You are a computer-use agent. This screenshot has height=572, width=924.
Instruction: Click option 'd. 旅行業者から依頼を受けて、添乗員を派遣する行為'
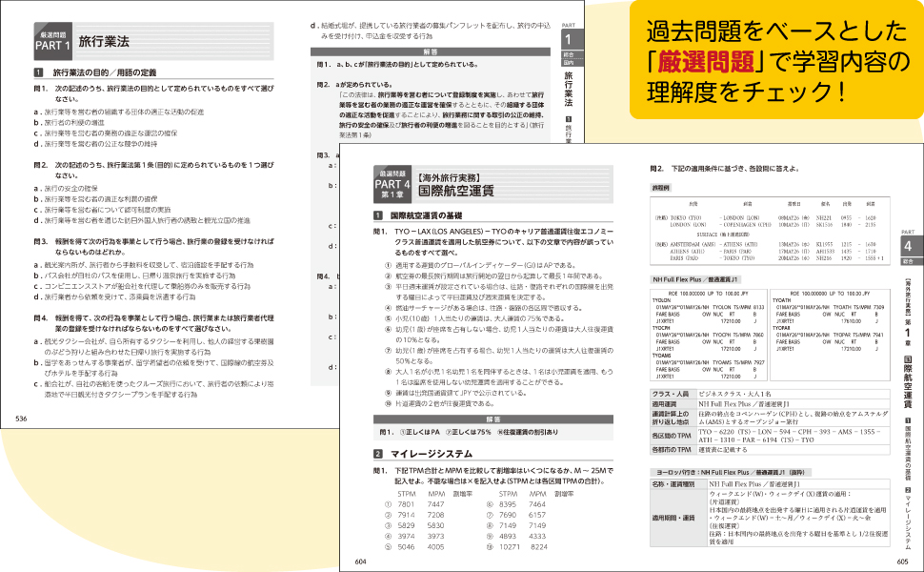tap(114, 296)
